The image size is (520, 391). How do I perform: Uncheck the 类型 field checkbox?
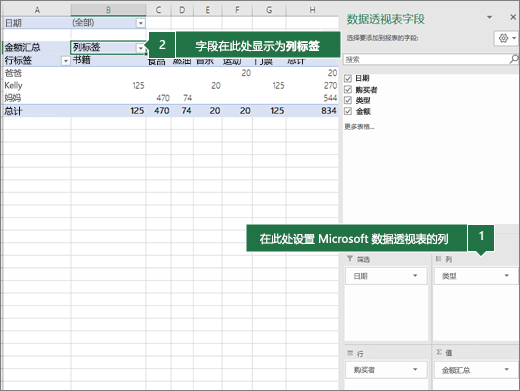[348, 100]
